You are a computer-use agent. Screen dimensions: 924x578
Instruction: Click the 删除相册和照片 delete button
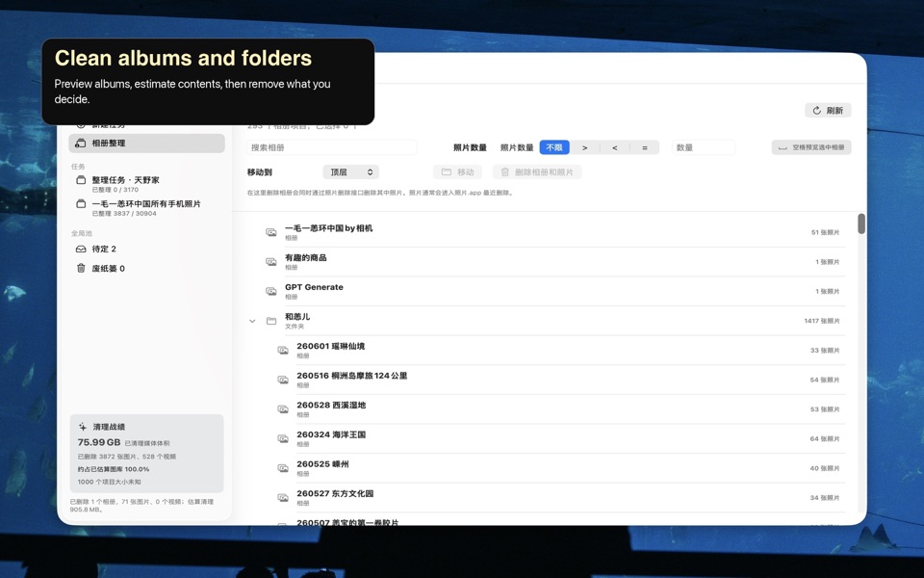coord(537,172)
